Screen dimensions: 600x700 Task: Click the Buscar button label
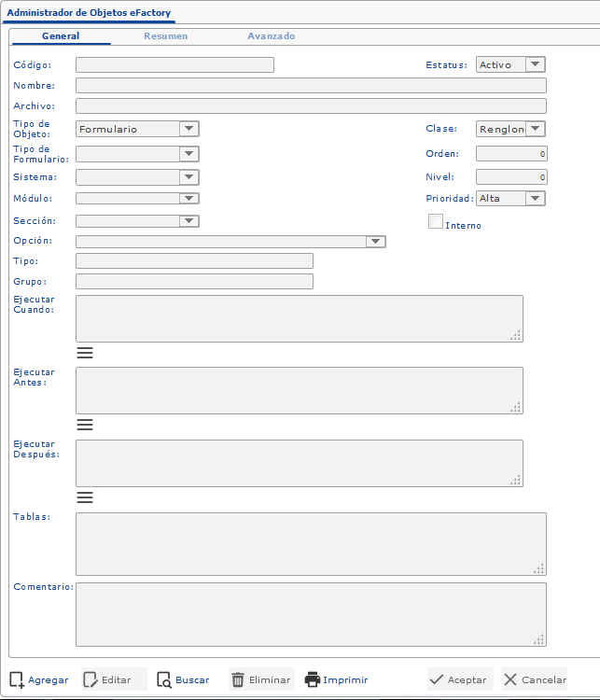tap(192, 679)
